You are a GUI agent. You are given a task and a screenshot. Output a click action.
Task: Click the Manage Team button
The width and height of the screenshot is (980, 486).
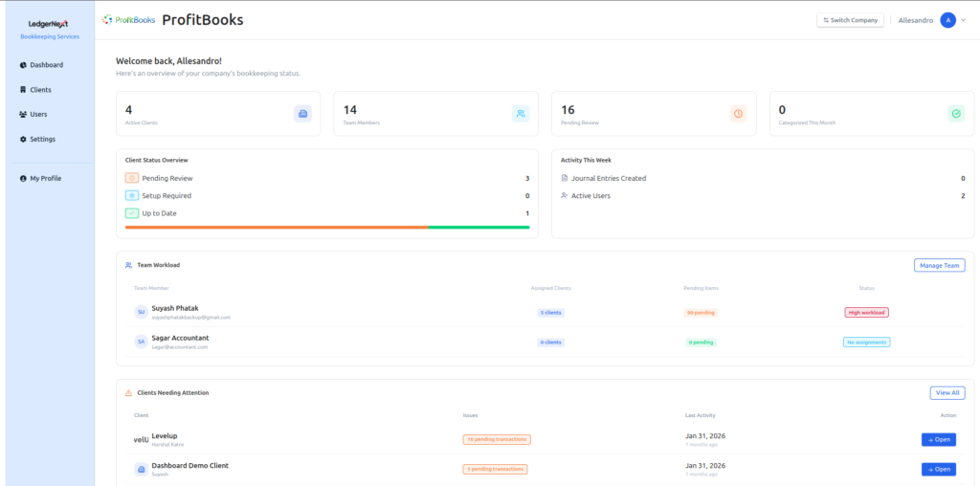pos(940,266)
